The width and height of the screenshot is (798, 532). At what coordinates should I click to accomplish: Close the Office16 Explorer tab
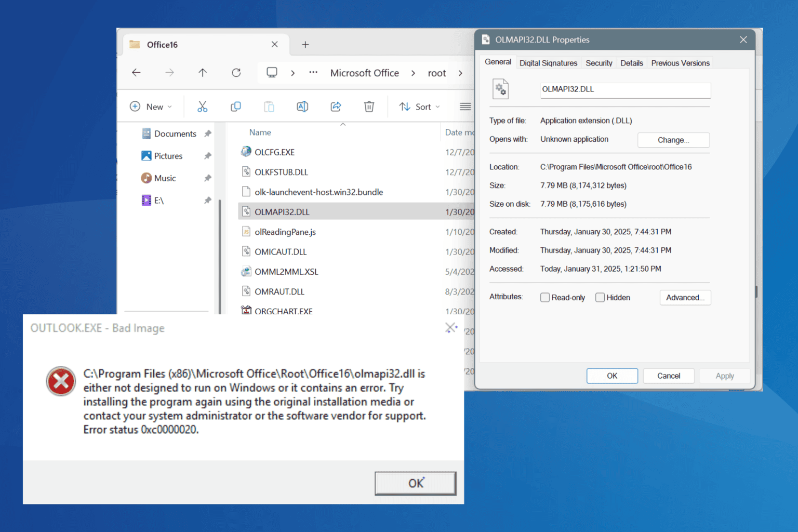pos(274,45)
